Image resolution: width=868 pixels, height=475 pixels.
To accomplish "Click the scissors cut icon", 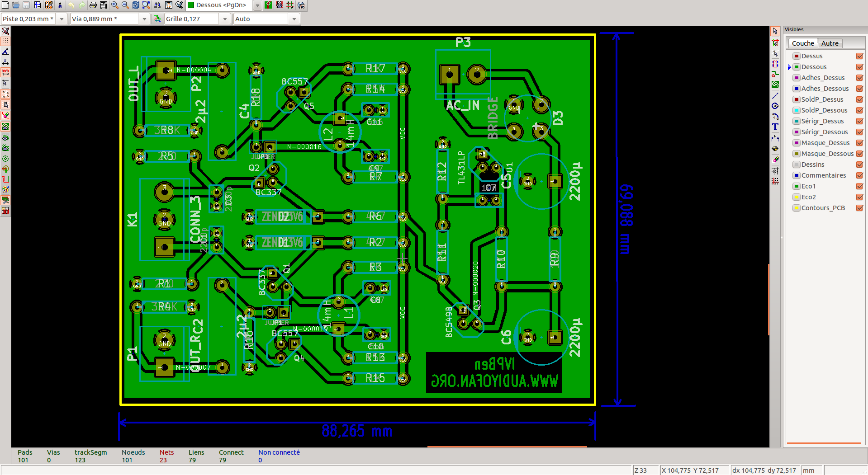I will point(60,5).
